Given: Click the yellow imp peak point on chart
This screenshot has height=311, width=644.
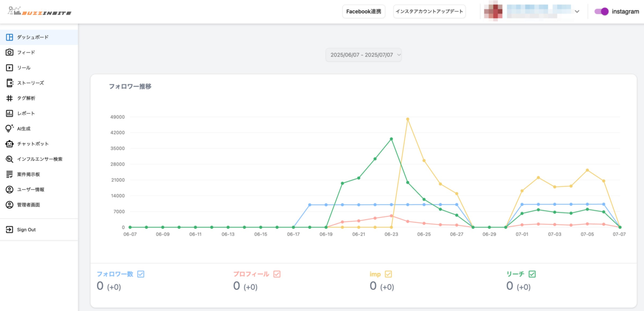Looking at the screenshot, I should point(408,119).
